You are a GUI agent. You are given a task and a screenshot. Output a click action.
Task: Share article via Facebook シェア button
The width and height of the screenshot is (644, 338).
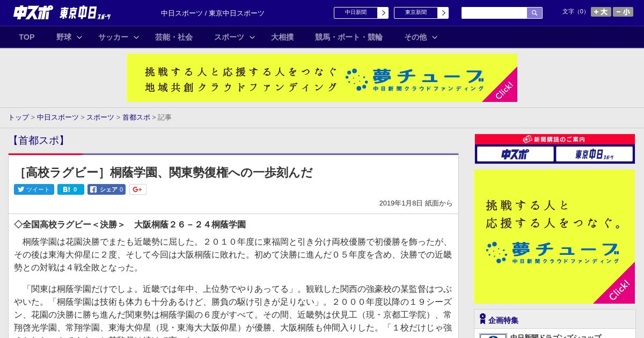(106, 189)
